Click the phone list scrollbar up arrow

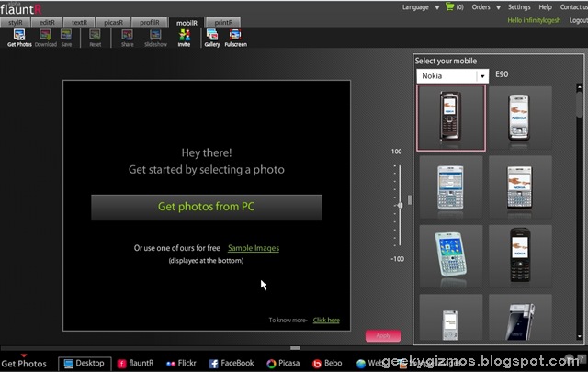580,87
